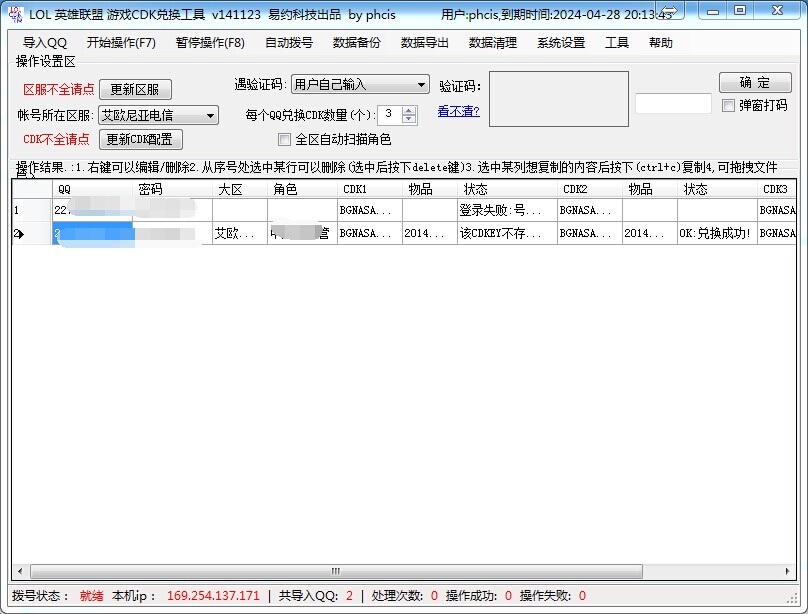Viewport: 808px width, 614px height.
Task: Click the horizontal scrollbar thumb
Action: (336, 571)
